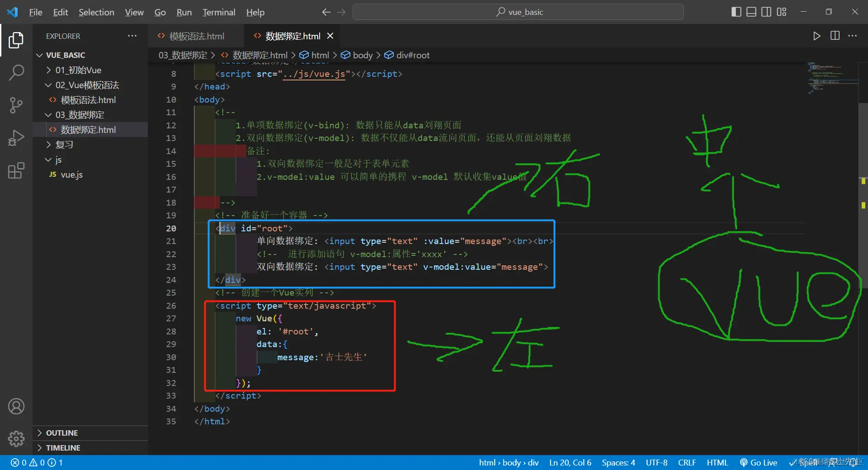Click breadcrumb html element
Screen dimensions: 868x470
click(315, 55)
